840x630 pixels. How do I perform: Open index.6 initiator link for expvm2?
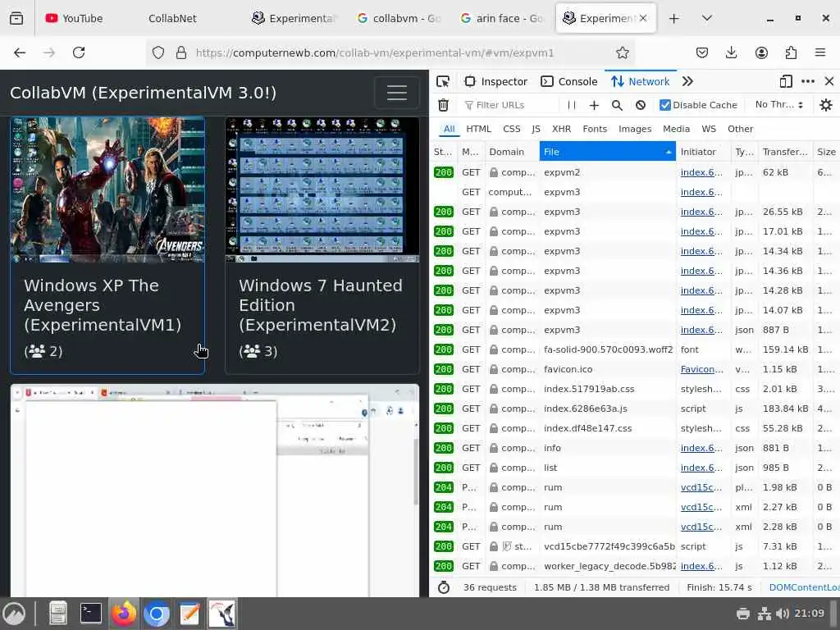[701, 172]
